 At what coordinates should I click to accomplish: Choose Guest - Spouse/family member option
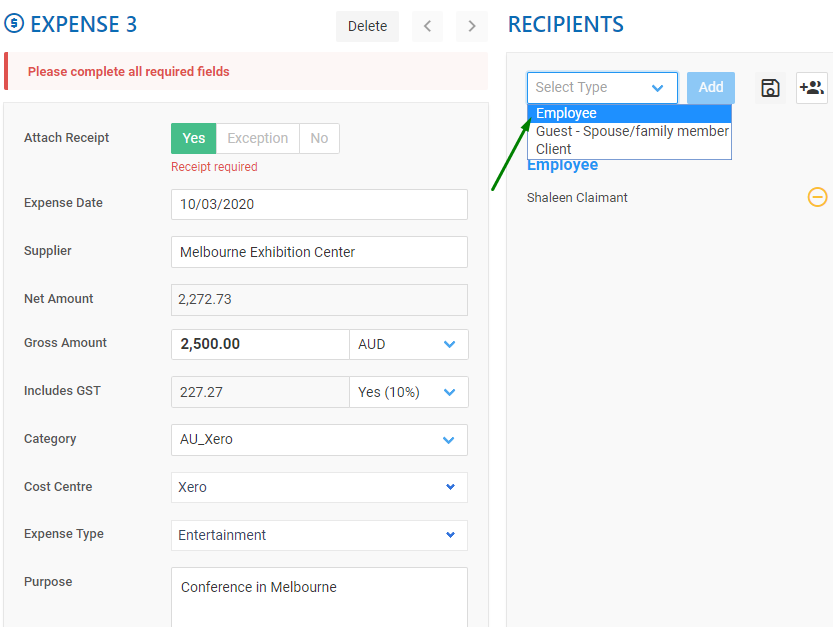point(631,131)
